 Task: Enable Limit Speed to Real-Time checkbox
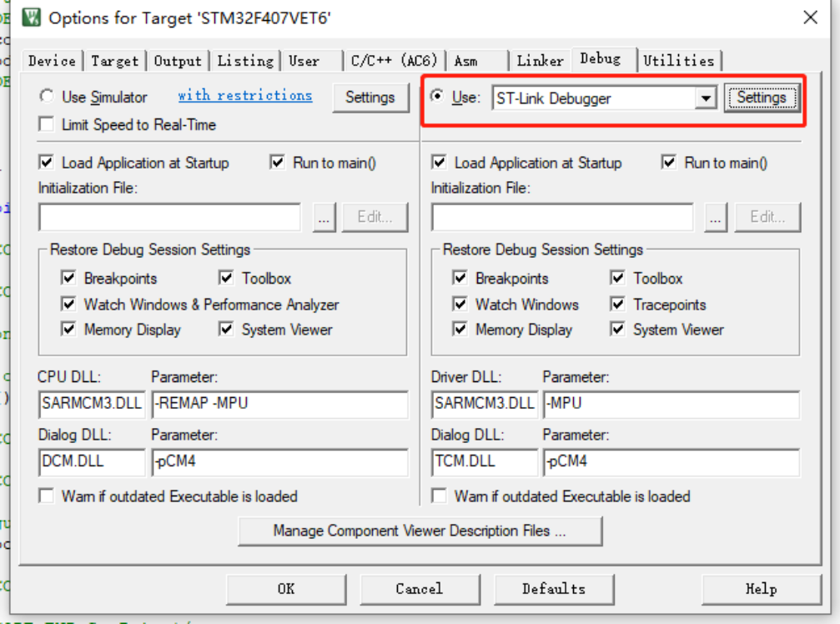(48, 124)
